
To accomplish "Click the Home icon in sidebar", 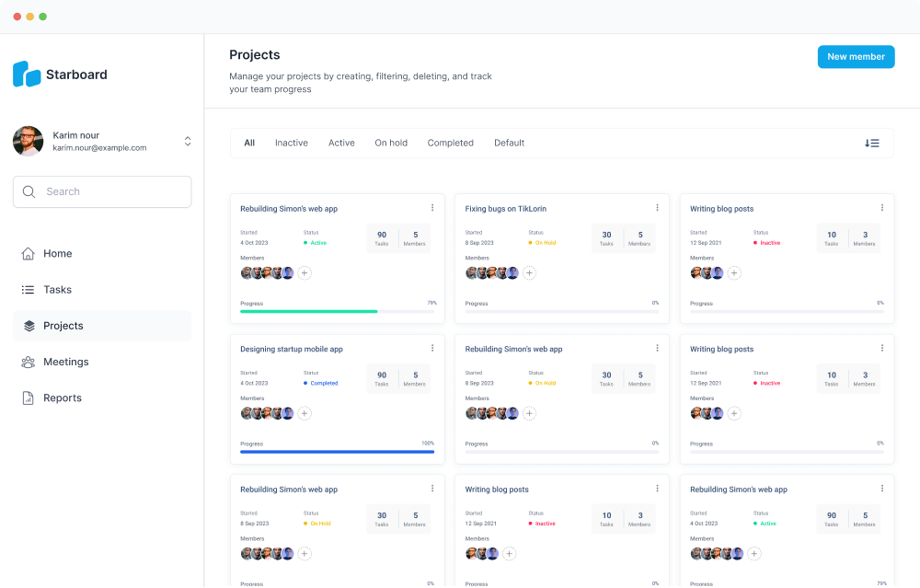I will coord(29,254).
